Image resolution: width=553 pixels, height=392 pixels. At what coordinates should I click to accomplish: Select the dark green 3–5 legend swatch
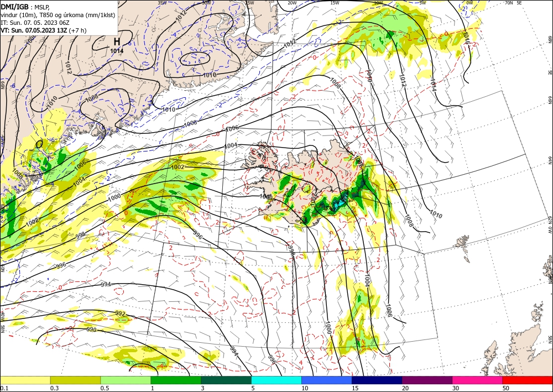click(x=226, y=380)
